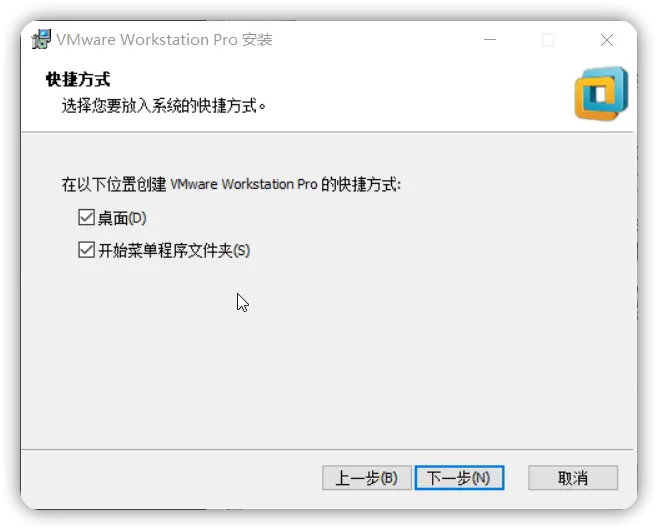Uncheck the 桌面(D) desktop shortcut checkbox
The height and width of the screenshot is (530, 658).
(86, 218)
